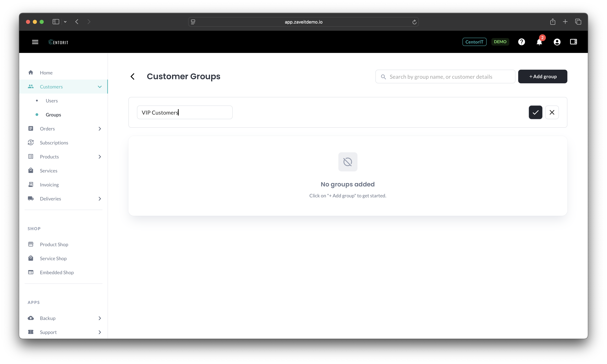The image size is (607, 364).
Task: Collapse the Customers menu section
Action: [100, 87]
